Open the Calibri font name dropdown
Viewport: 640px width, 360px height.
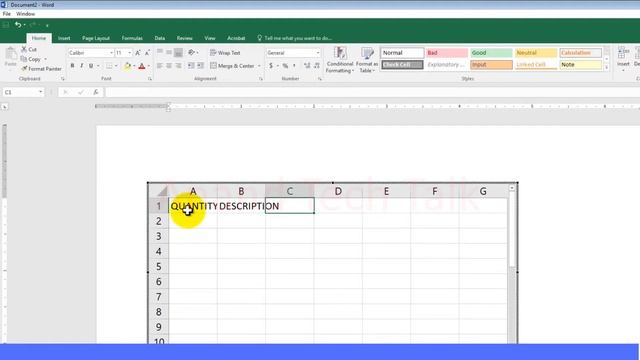click(x=111, y=53)
